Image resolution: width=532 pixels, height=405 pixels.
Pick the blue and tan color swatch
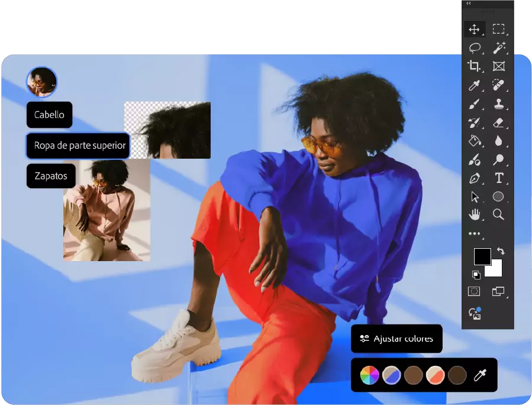(x=391, y=375)
